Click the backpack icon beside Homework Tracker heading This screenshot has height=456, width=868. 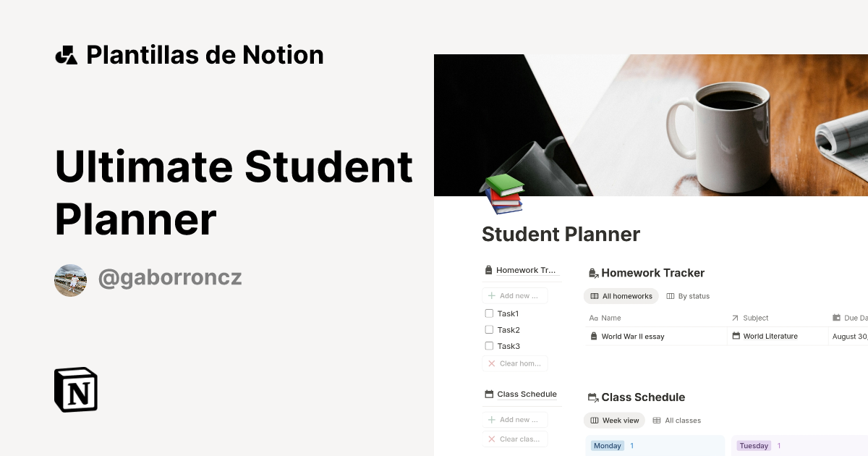pyautogui.click(x=593, y=273)
